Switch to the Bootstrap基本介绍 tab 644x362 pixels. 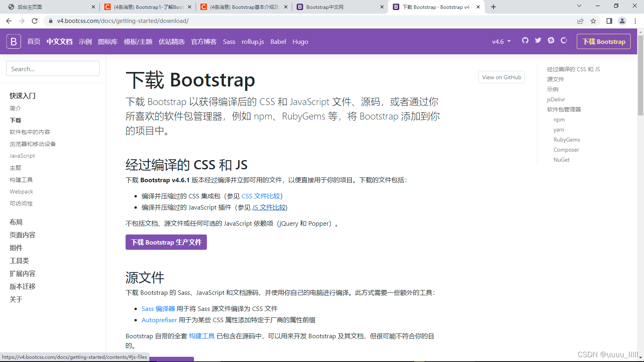click(244, 7)
